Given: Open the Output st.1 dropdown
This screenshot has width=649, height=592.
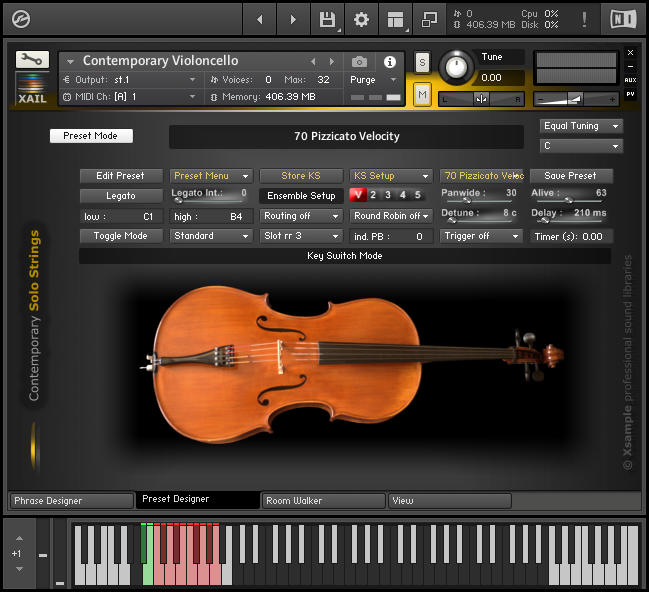Looking at the screenshot, I should coord(131,79).
